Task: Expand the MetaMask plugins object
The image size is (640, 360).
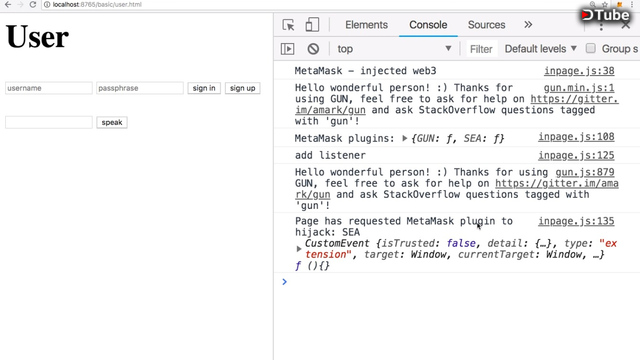Action: click(x=404, y=138)
